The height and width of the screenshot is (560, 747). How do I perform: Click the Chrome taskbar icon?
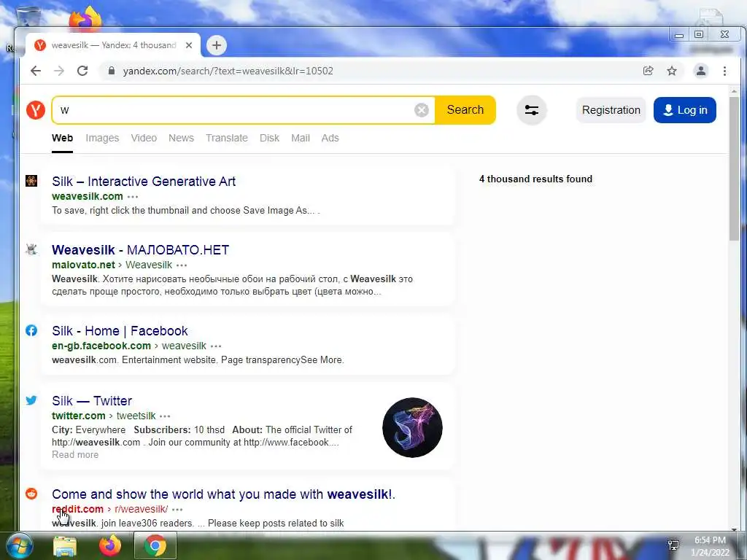coord(155,545)
